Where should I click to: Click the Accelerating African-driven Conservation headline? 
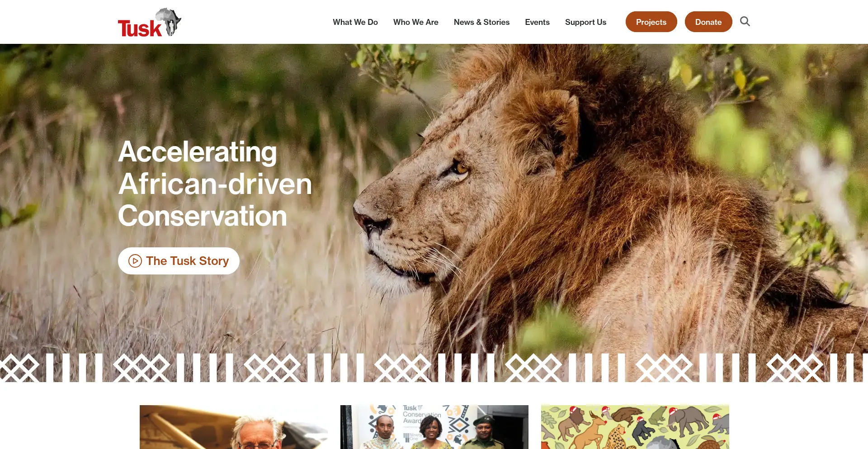coord(215,184)
